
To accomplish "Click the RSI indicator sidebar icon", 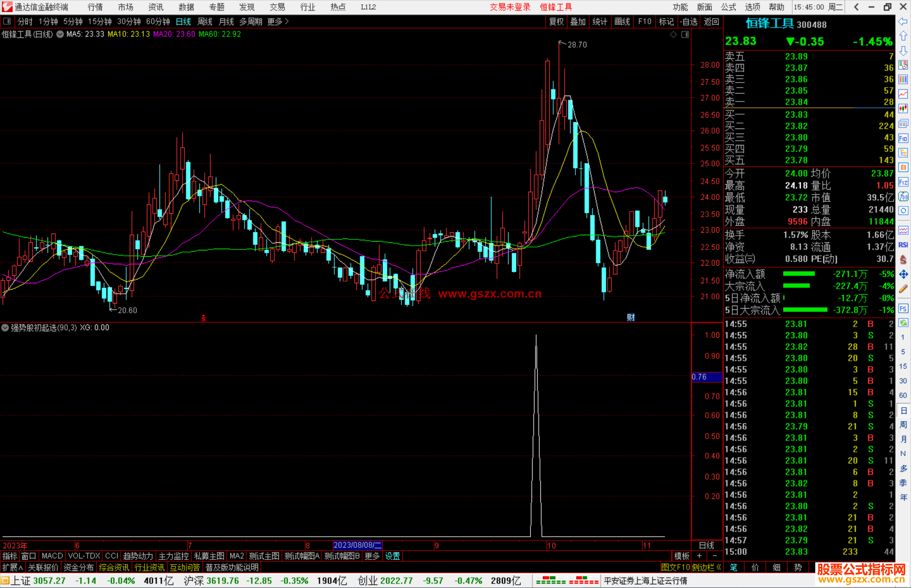I will [903, 245].
